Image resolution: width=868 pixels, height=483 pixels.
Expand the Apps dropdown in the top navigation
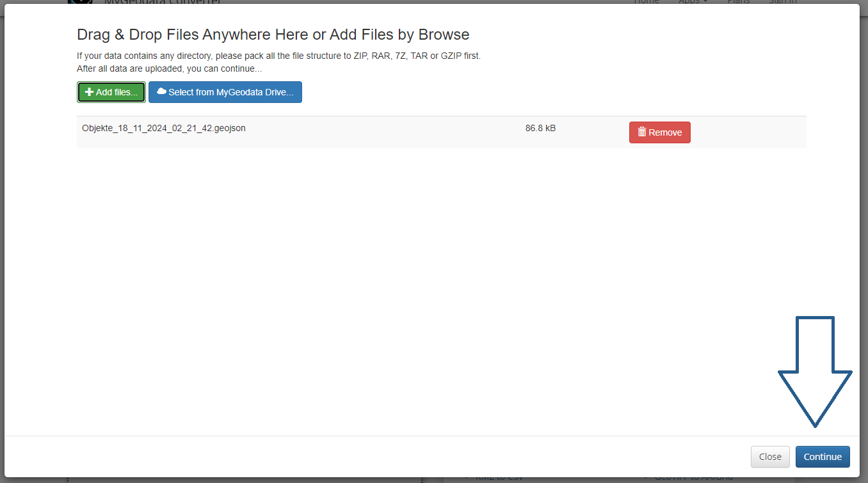point(693,2)
